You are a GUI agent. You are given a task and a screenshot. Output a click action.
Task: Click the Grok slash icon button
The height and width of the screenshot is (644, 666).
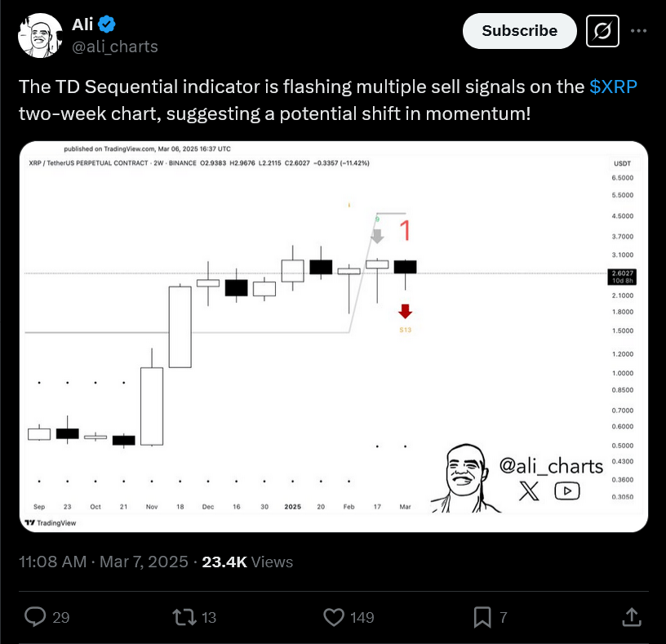602,31
